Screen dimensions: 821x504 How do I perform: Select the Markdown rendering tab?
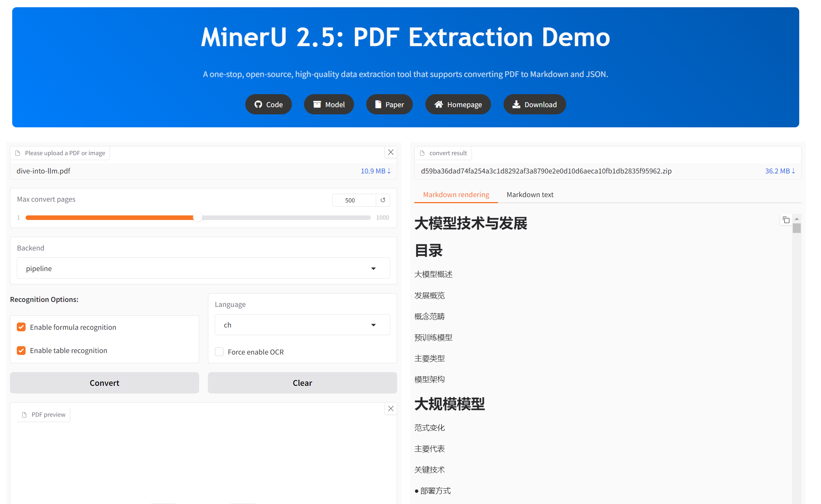coord(456,194)
